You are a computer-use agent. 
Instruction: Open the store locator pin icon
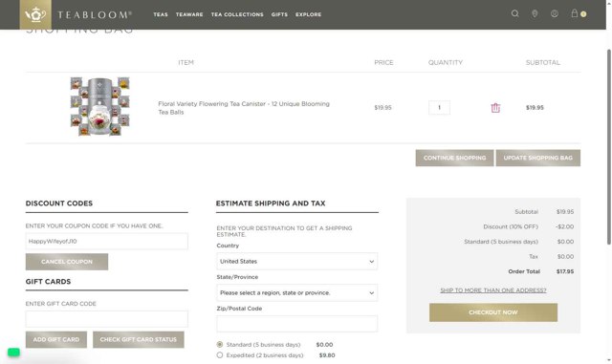[x=535, y=14]
